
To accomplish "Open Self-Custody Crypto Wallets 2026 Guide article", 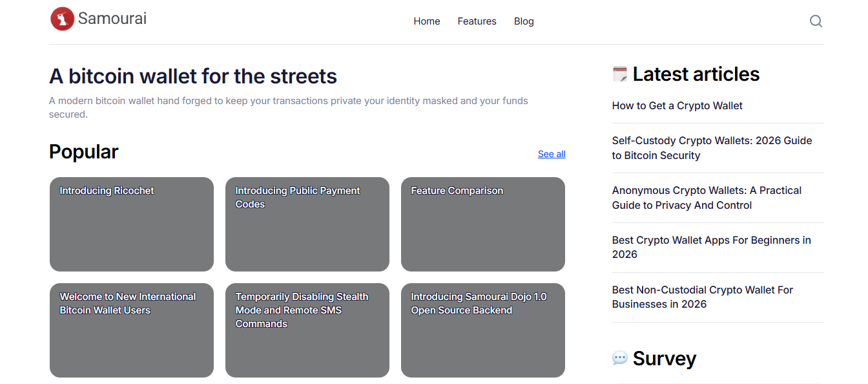I will 712,148.
